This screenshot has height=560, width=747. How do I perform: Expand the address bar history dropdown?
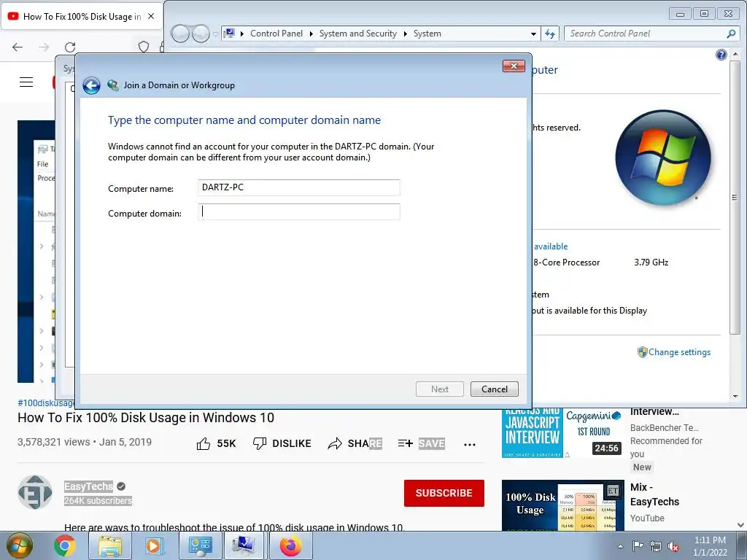(x=533, y=34)
